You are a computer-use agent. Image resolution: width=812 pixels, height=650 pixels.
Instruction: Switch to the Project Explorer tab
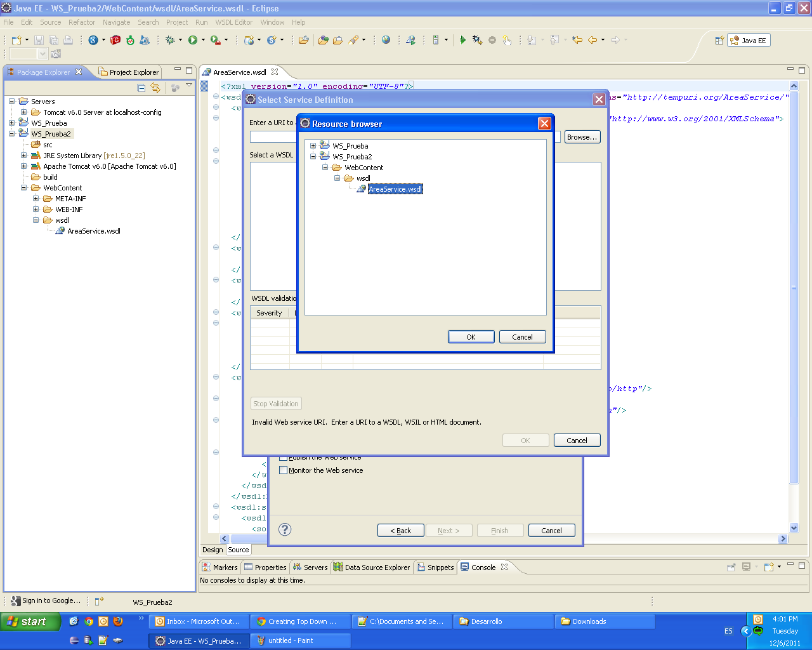[128, 72]
